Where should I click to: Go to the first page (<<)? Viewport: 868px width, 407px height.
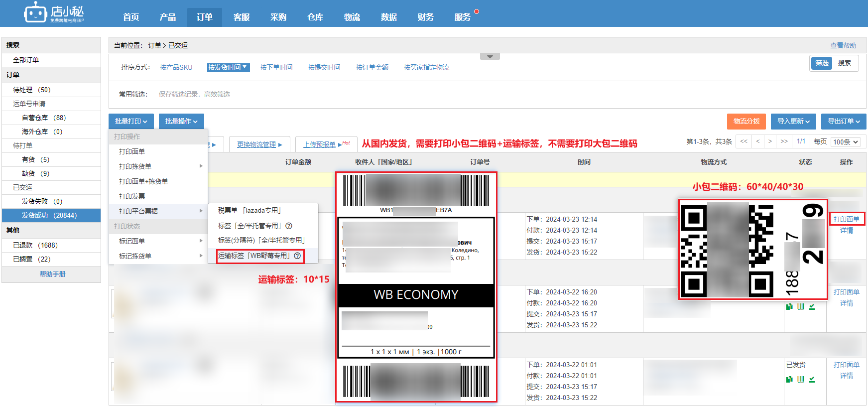[744, 141]
